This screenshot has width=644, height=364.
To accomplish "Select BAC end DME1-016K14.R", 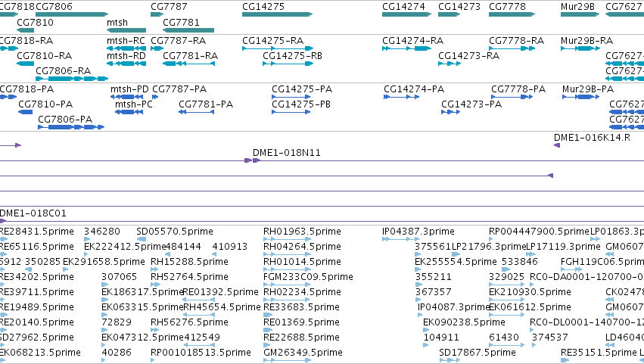I will tap(557, 145).
